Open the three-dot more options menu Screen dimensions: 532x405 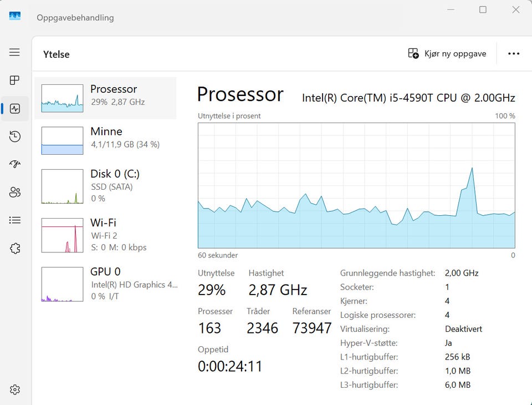point(513,54)
